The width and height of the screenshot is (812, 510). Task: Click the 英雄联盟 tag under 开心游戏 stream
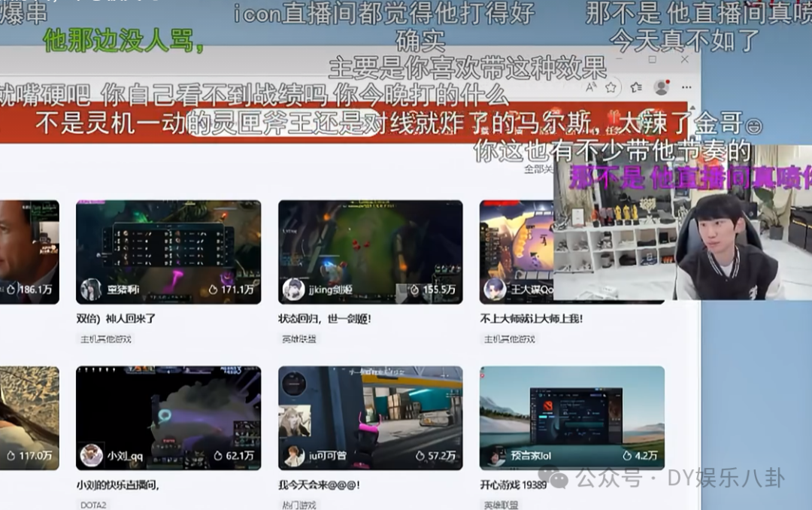(x=500, y=505)
